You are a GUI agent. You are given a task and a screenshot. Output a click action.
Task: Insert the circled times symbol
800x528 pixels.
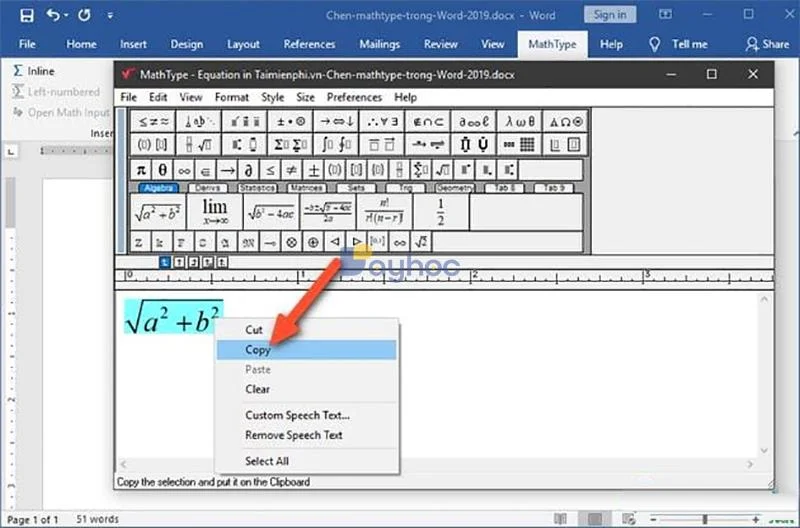(292, 243)
